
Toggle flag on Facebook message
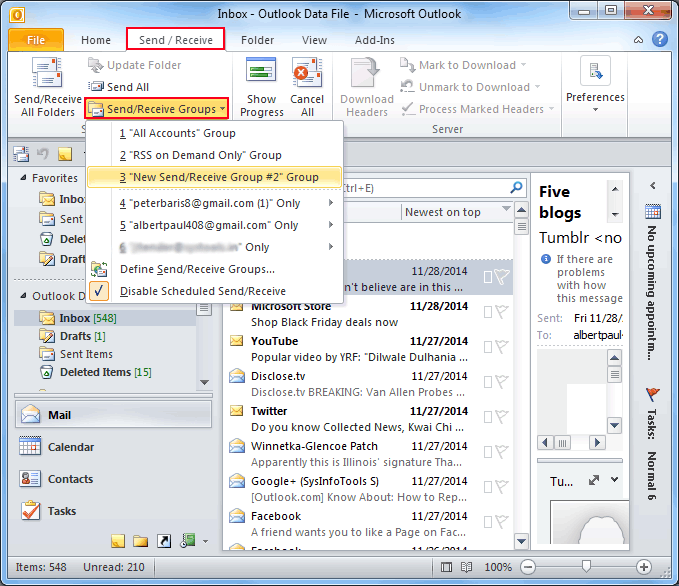coord(501,522)
